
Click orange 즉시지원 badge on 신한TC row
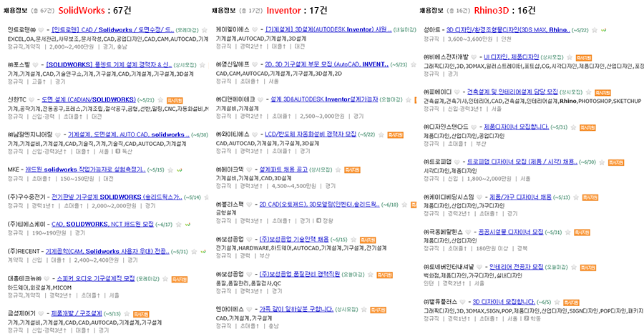click(x=175, y=100)
